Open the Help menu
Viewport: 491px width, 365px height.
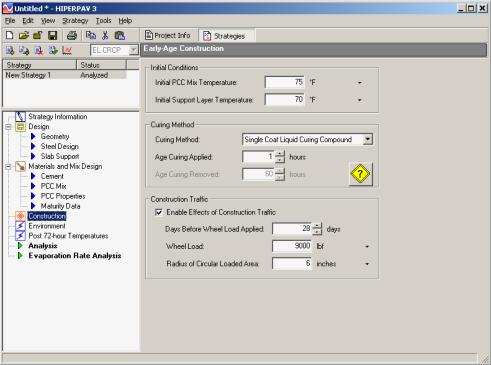click(x=125, y=21)
